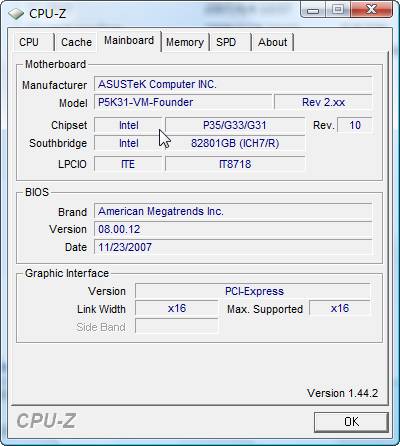Click the BIOS version 08.00.12 field

coord(233,229)
